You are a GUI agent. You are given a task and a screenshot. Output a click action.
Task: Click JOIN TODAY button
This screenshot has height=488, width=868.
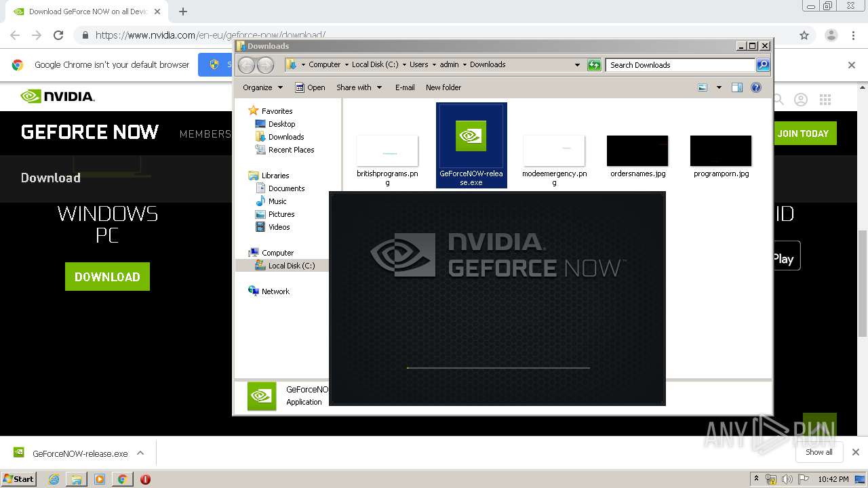tap(803, 134)
